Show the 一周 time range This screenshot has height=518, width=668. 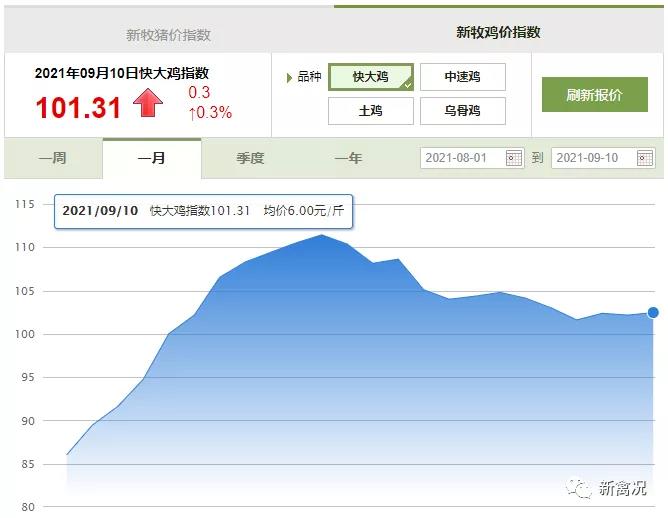click(x=53, y=158)
